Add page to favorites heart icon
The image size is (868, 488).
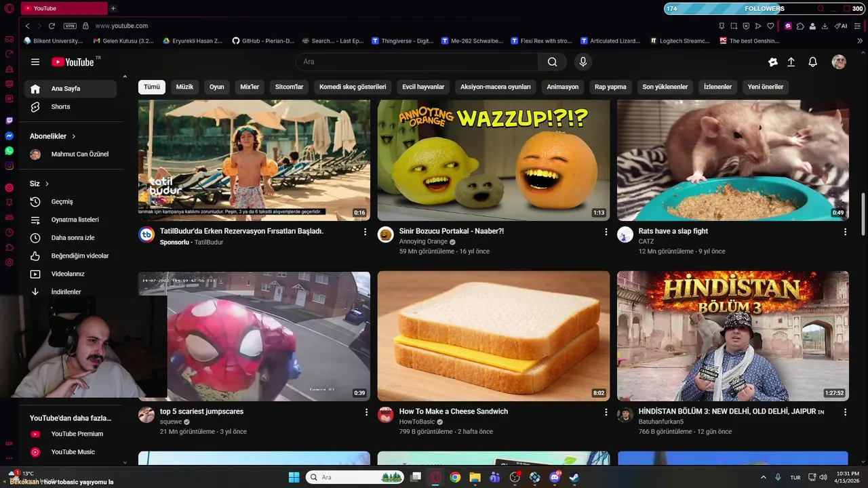[x=770, y=26]
